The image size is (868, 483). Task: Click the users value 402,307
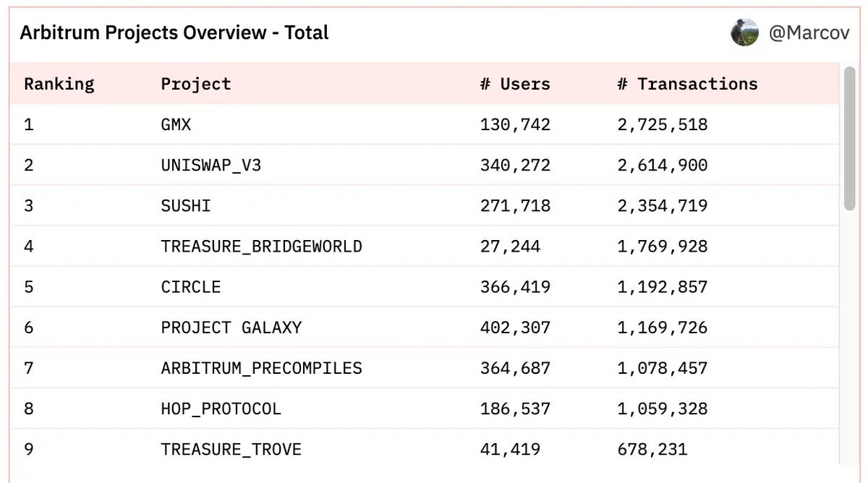pyautogui.click(x=515, y=328)
